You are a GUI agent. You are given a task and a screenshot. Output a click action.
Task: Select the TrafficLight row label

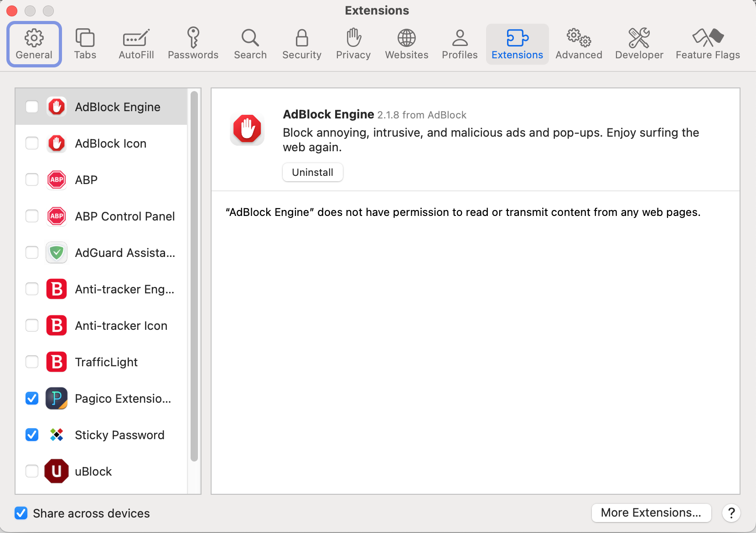click(106, 362)
